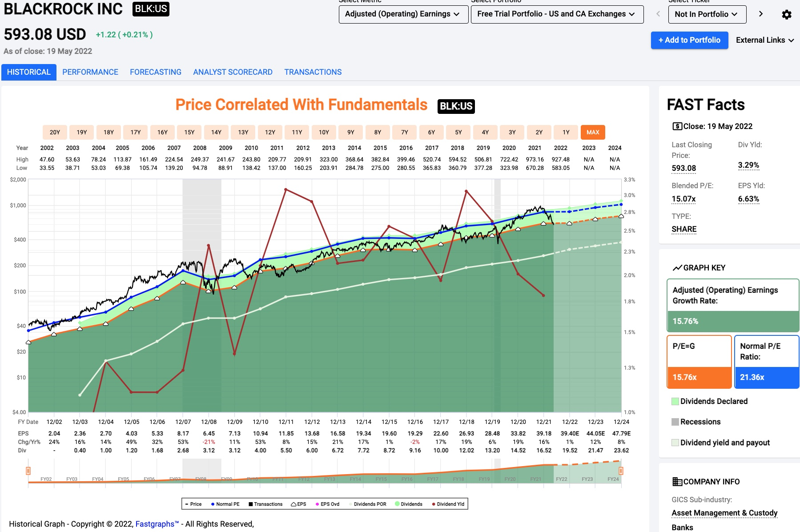Image resolution: width=800 pixels, height=532 pixels.
Task: Toggle Recessions legend checkbox
Action: click(675, 422)
